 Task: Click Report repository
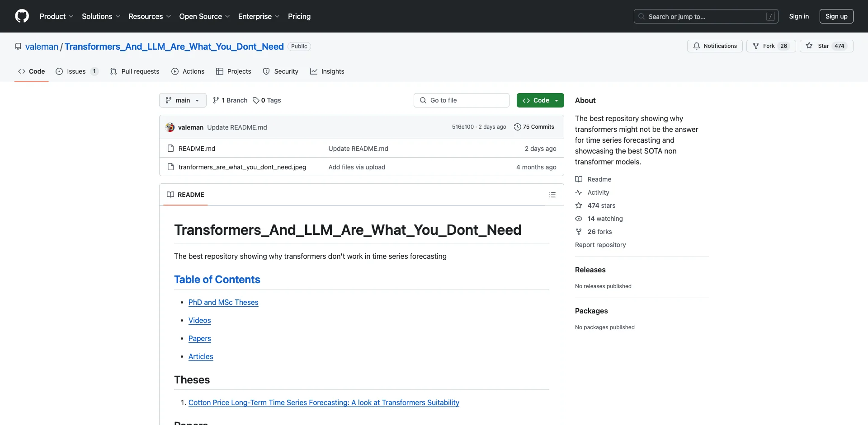600,245
